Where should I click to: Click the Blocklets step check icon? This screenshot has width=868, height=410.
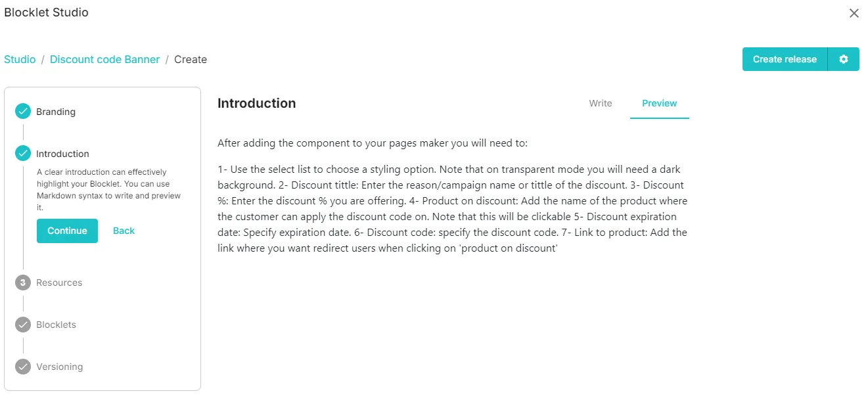pos(23,325)
